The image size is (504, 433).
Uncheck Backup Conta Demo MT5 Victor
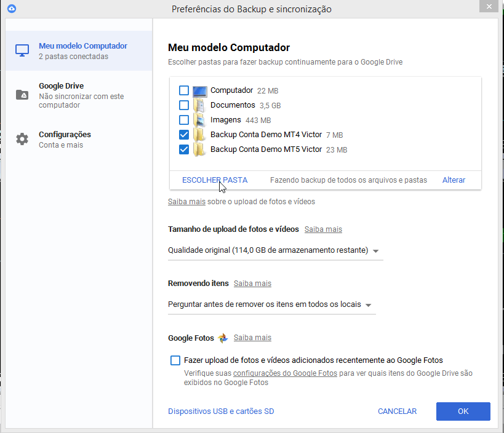pos(184,149)
